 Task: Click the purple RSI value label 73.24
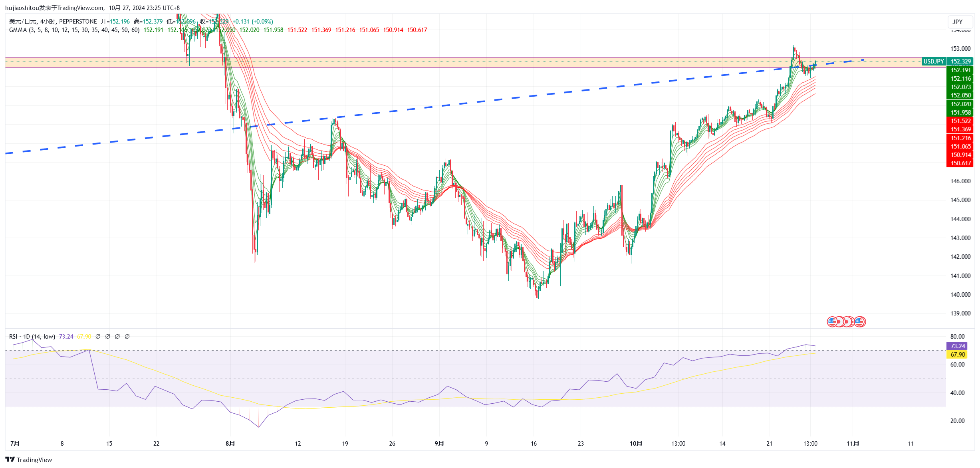point(957,346)
